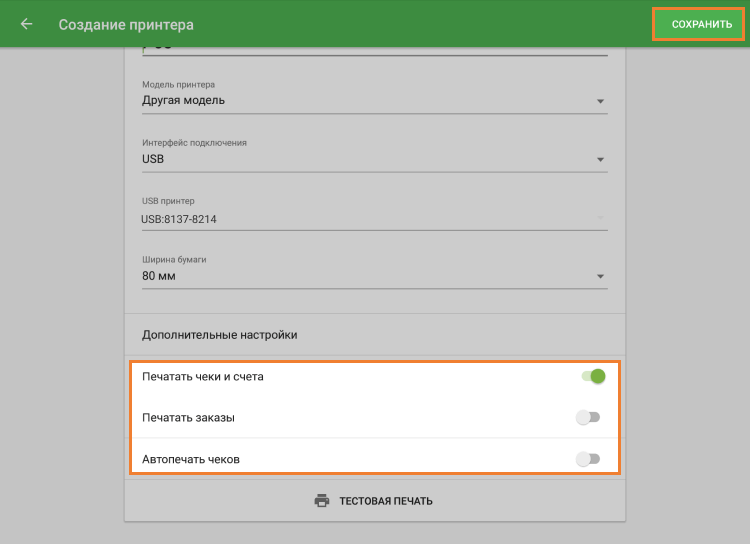Image resolution: width=750 pixels, height=544 pixels.
Task: Click the Автопечать чеков label text
Action: point(191,459)
